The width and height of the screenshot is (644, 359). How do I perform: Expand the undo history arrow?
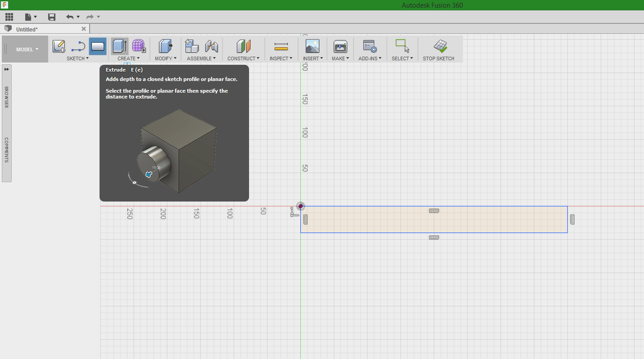(x=78, y=17)
